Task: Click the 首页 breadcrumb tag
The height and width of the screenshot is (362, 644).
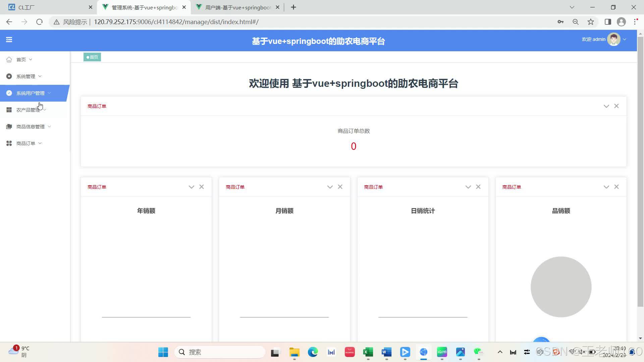Action: [x=92, y=57]
